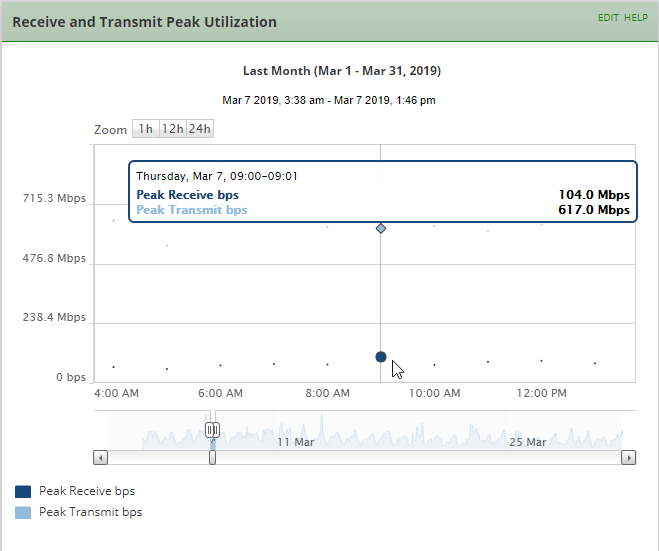Click the 104.0 Mbps tooltip value
Viewport: 659px width, 551px height.
(x=594, y=195)
